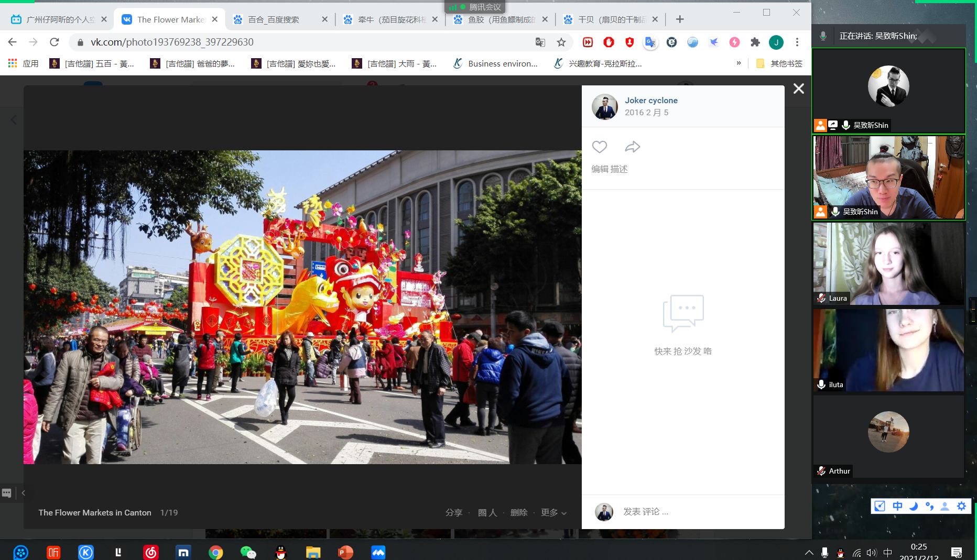
Task: Toggle Chinese input mode in IME toolbar
Action: 897,506
